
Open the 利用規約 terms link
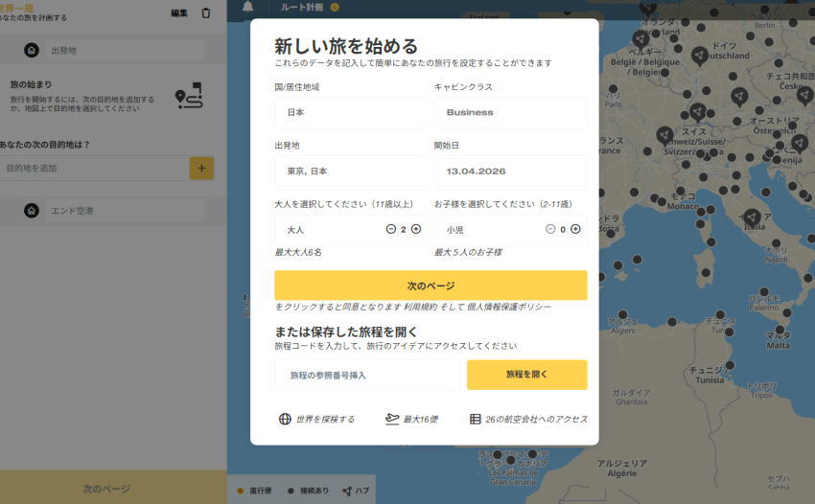(x=424, y=307)
